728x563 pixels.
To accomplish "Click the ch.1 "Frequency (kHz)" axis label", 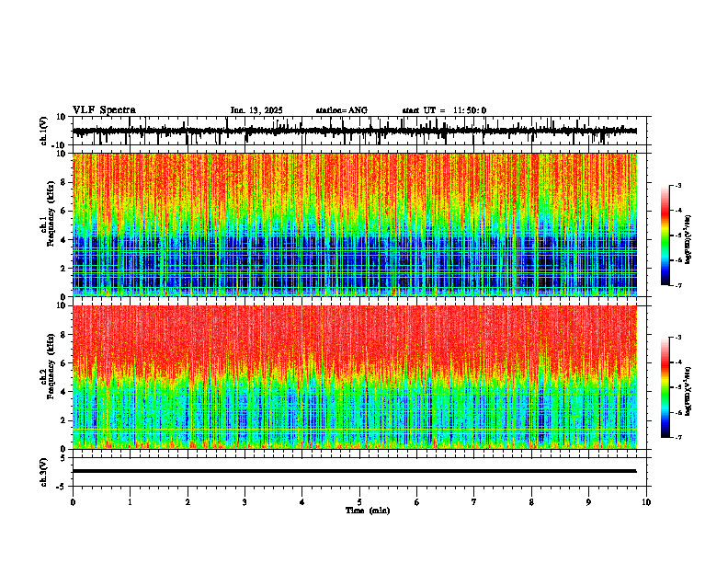I will point(51,213).
